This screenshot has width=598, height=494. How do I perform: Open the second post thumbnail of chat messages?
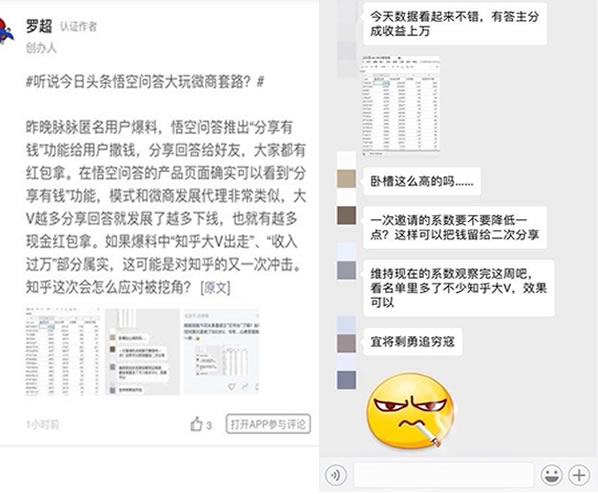pyautogui.click(x=142, y=351)
